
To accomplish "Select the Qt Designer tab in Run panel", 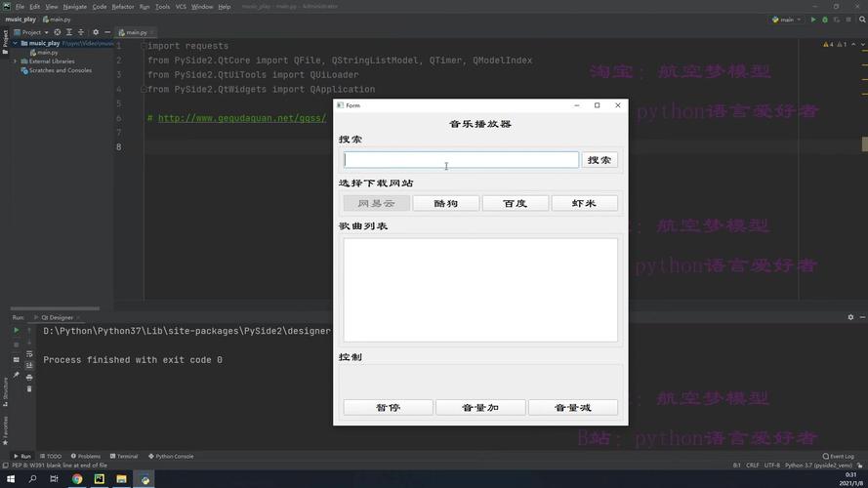I will click(x=57, y=317).
